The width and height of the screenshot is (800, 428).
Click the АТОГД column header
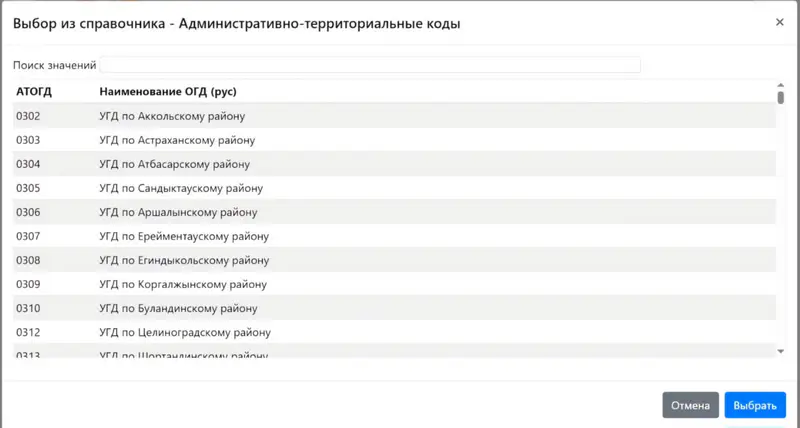coord(34,92)
